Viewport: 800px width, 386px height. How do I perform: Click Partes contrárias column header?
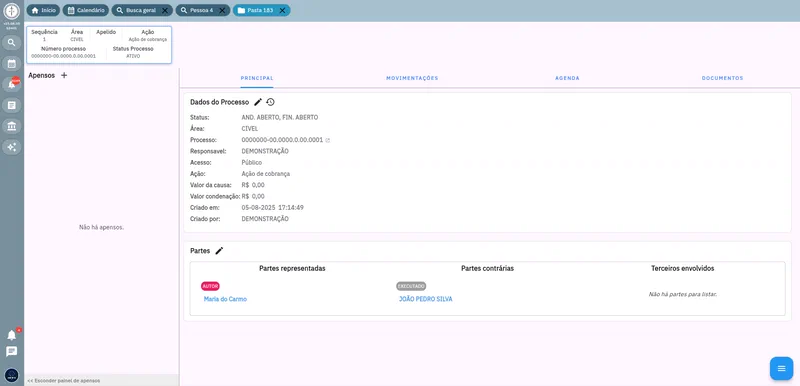(487, 269)
